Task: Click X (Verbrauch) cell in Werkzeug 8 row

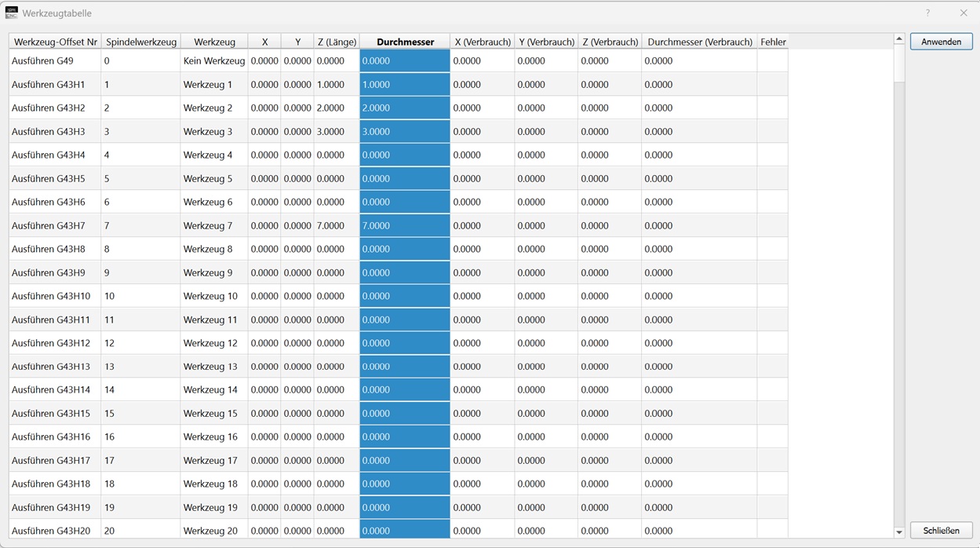Action: coord(483,249)
